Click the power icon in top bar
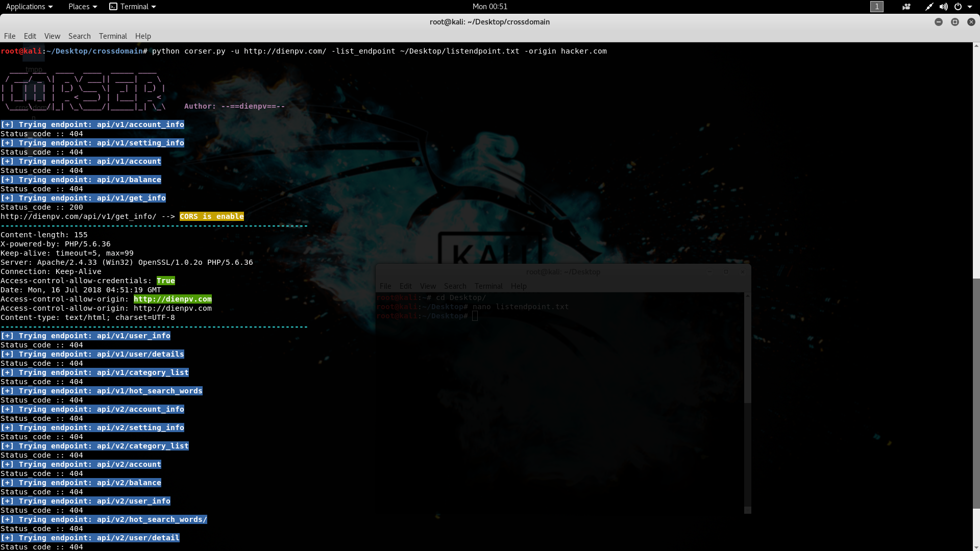The height and width of the screenshot is (551, 980). point(958,7)
